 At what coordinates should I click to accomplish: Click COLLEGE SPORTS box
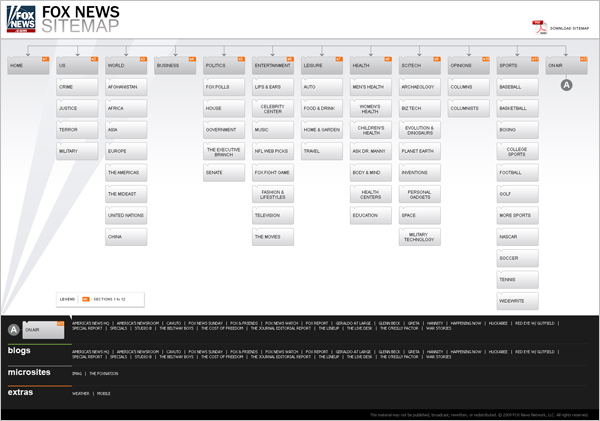tap(518, 151)
